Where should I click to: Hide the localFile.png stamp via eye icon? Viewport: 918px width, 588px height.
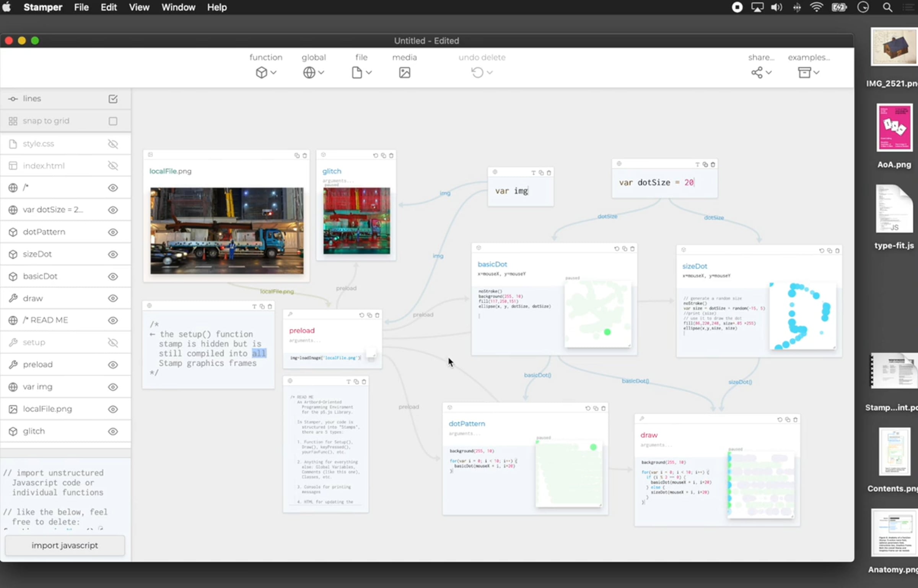tap(113, 409)
